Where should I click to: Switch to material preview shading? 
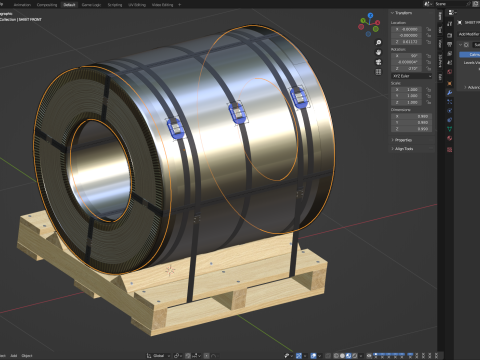349,356
